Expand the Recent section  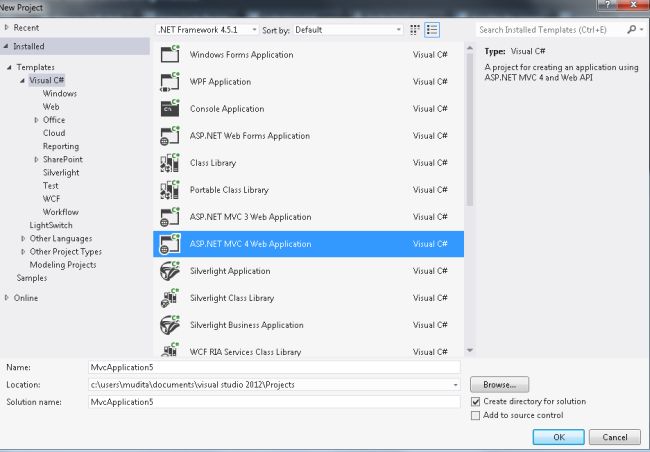coord(6,27)
